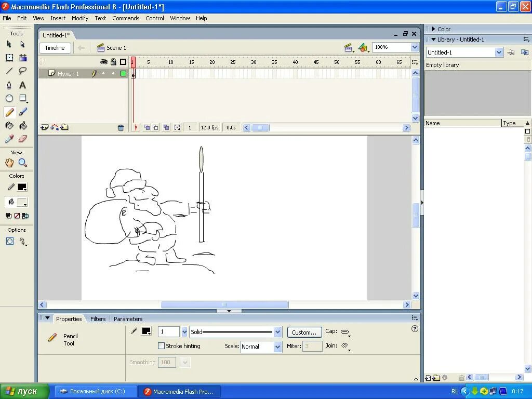Select the Free Transform tool
Screen dimensions: 532x399
9,58
